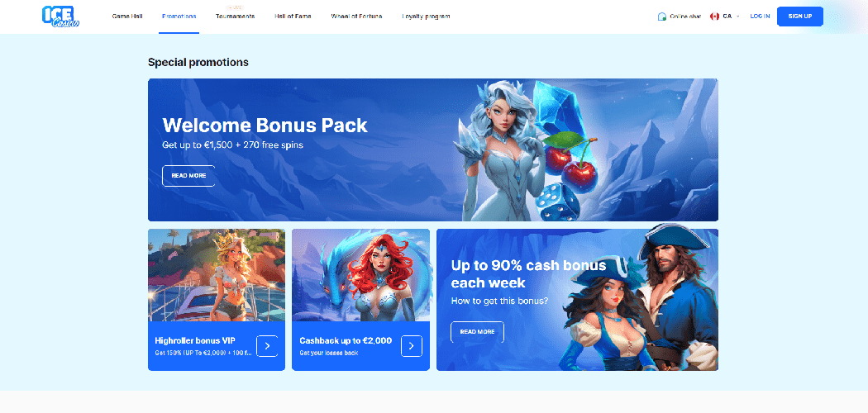This screenshot has width=868, height=413.
Task: Open Cashback up to €2,000 arrow button
Action: click(x=412, y=346)
